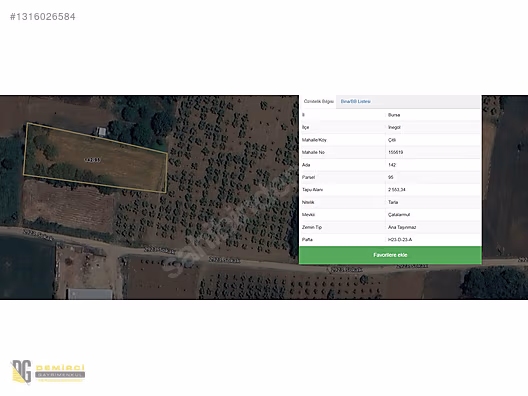This screenshot has height=396, width=528.
Task: Click the Ada value 142
Action: click(x=392, y=165)
